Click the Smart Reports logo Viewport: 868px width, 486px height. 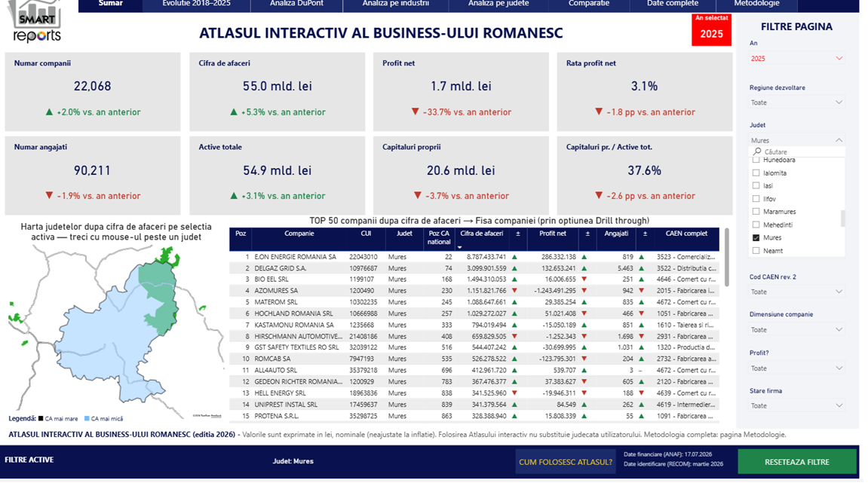[x=37, y=21]
